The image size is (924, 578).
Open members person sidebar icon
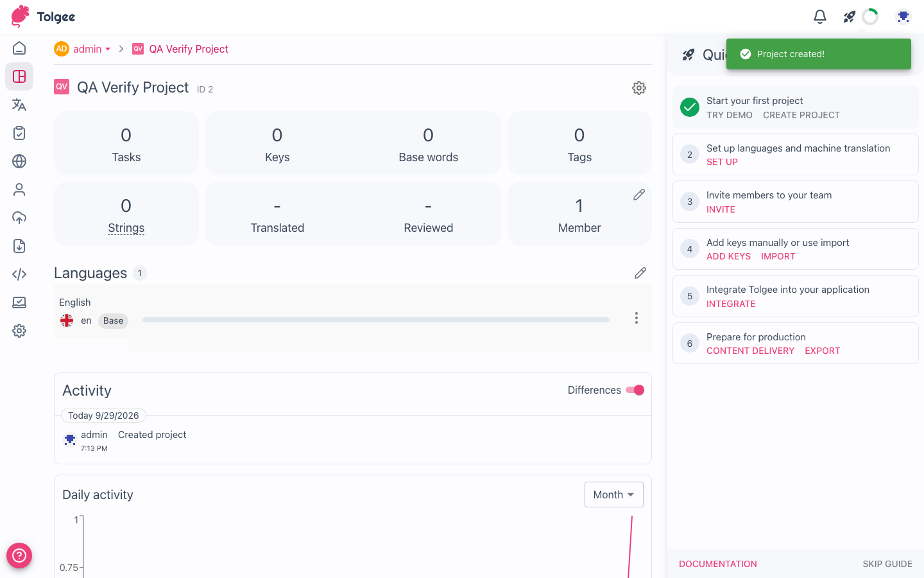19,189
